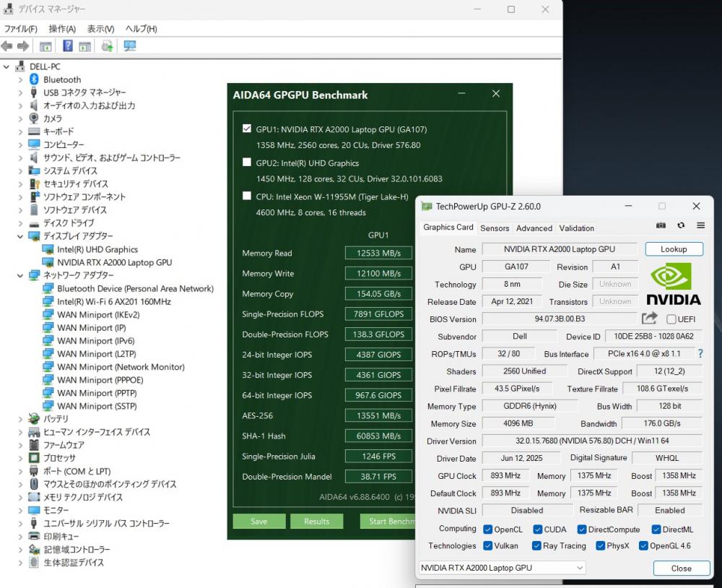
Task: Open the ヘルプ(H) menu
Action: [142, 29]
